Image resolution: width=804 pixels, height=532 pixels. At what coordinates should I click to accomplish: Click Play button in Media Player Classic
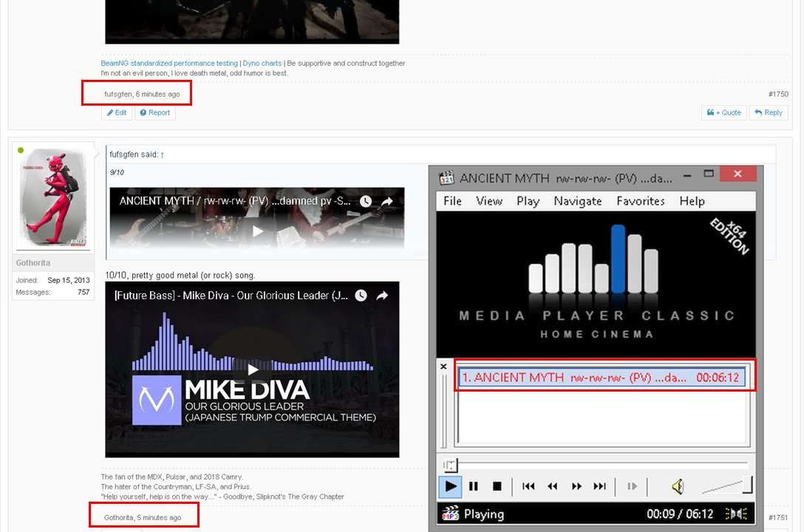[x=450, y=486]
